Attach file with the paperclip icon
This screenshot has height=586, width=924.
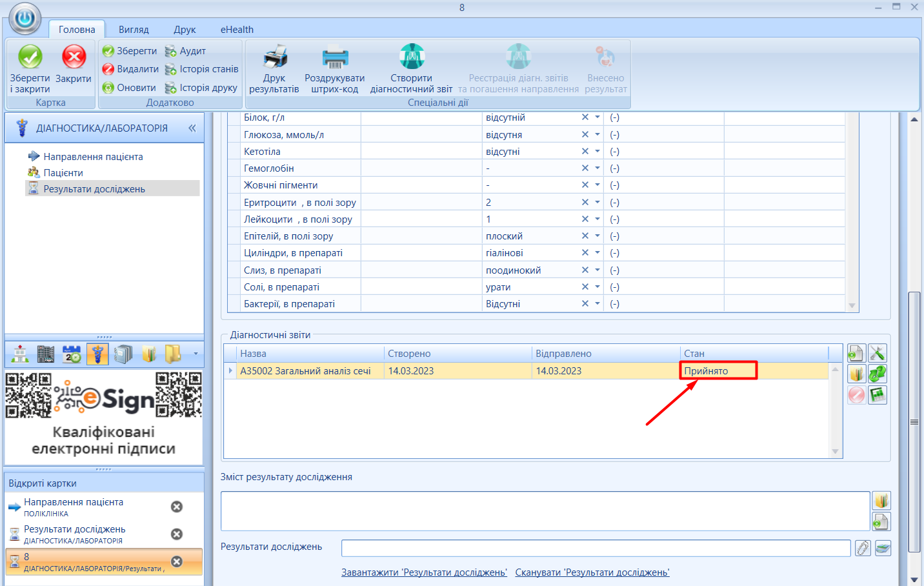click(863, 549)
